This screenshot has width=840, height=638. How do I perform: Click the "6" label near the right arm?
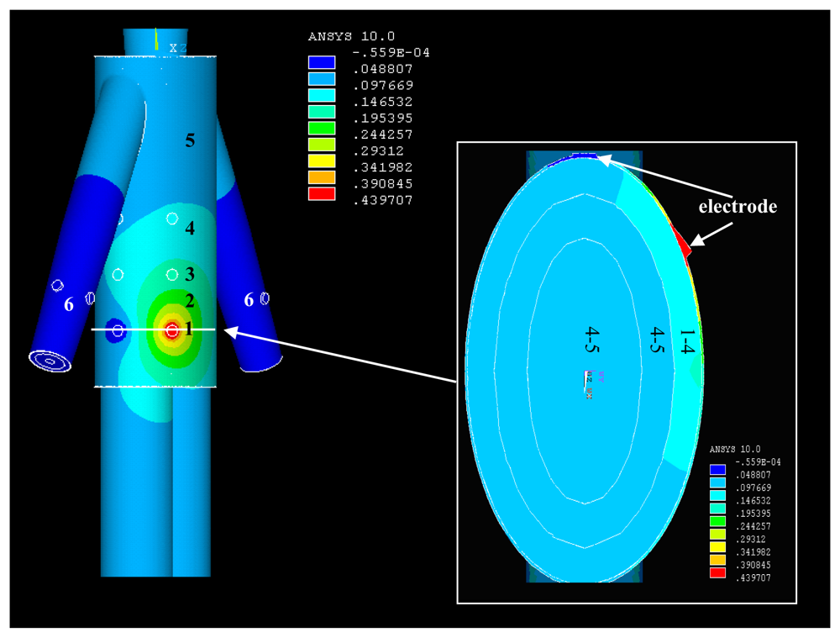249,300
